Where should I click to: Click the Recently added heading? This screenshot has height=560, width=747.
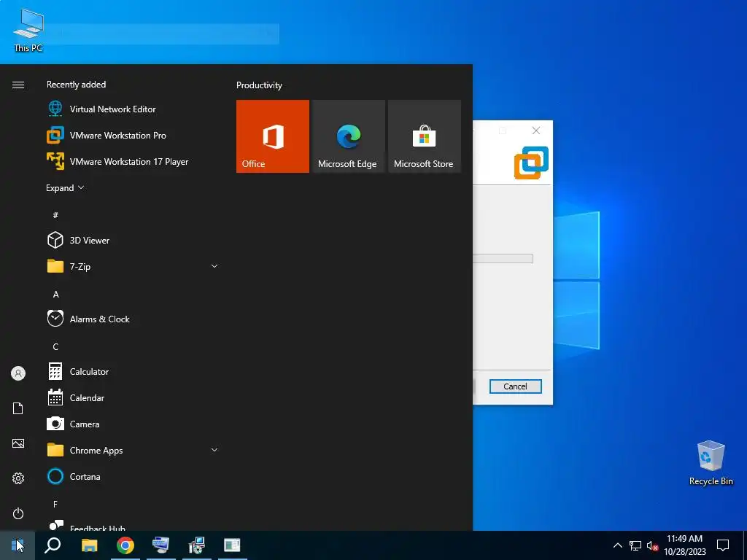(76, 85)
